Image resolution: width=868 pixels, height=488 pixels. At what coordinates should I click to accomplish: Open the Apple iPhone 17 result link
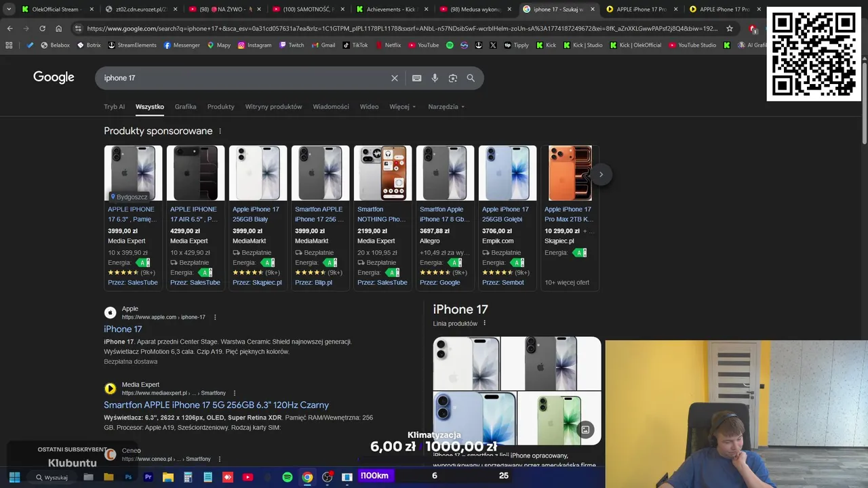point(123,329)
